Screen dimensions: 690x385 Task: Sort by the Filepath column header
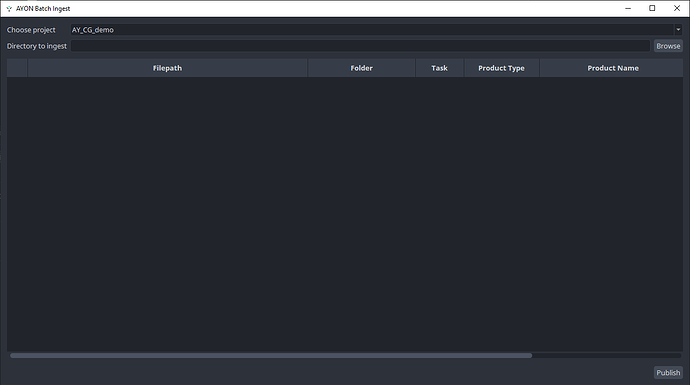pyautogui.click(x=167, y=68)
